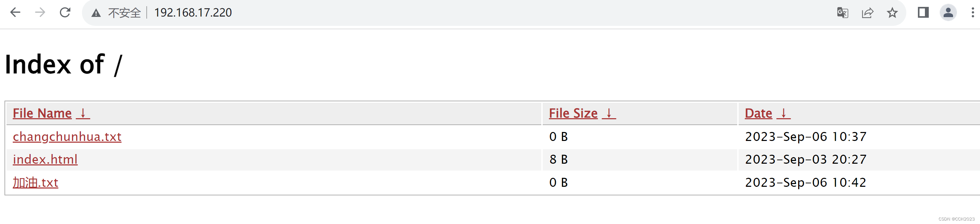Sort listing by File Name column header
980x224 pixels.
coord(42,113)
